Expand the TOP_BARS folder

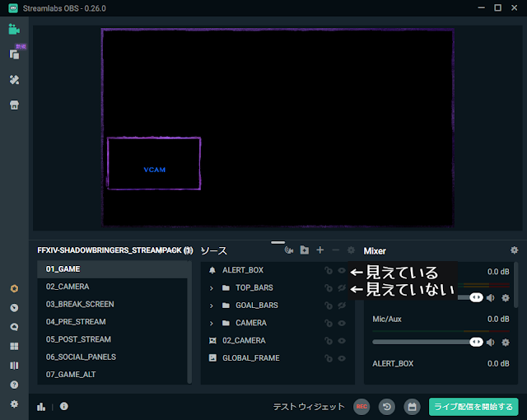pos(211,288)
